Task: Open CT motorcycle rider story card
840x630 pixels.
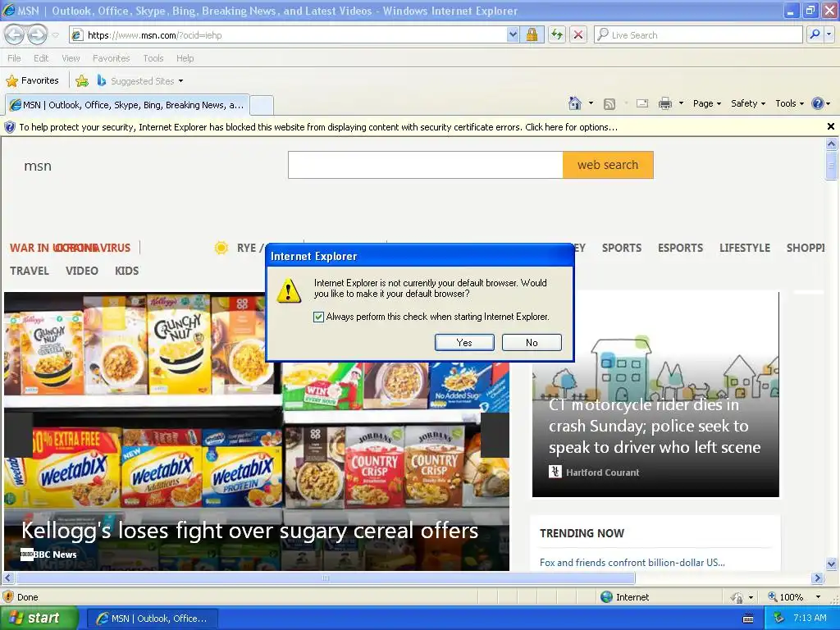Action: [x=655, y=394]
